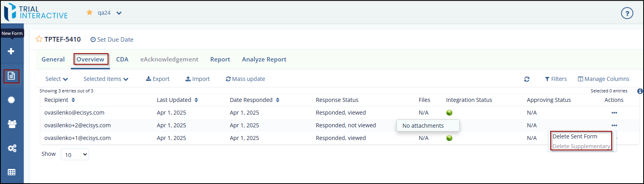The image size is (644, 184).
Task: Open the help question mark icon
Action: point(627,13)
